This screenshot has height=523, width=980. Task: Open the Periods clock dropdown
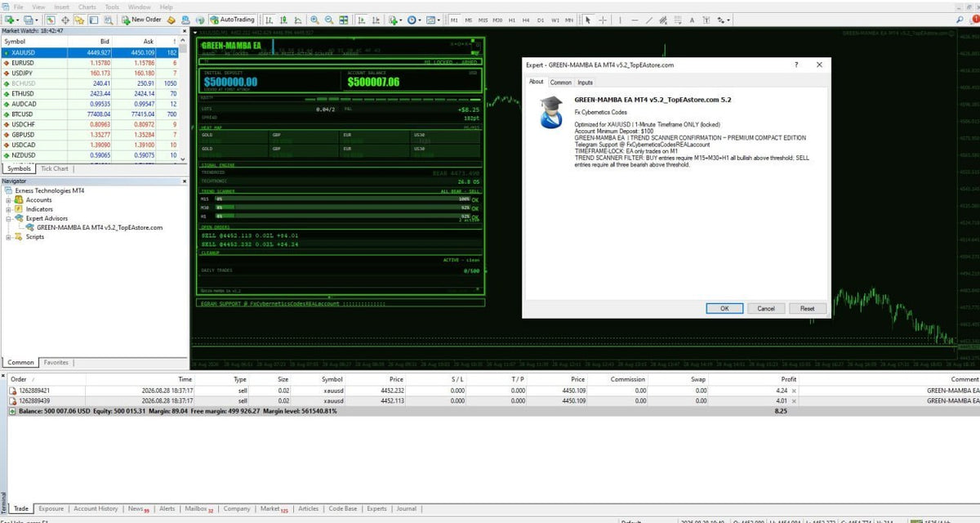click(414, 19)
